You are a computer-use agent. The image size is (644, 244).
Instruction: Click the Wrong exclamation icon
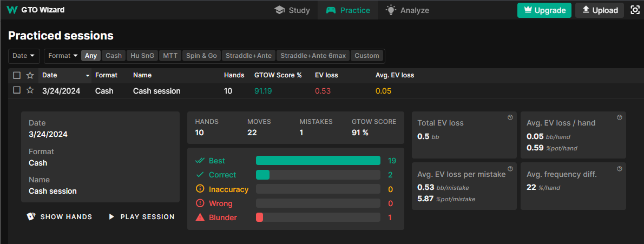(x=200, y=203)
